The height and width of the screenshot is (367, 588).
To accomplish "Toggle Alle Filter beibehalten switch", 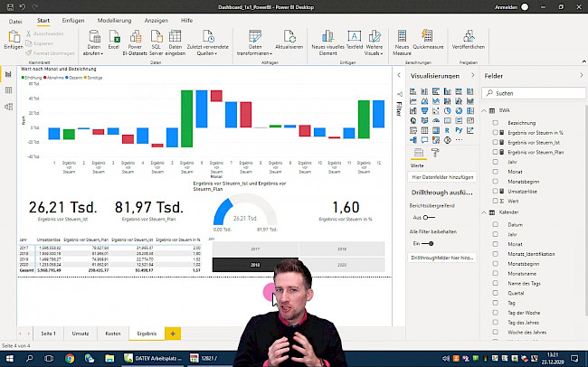I will [x=428, y=243].
